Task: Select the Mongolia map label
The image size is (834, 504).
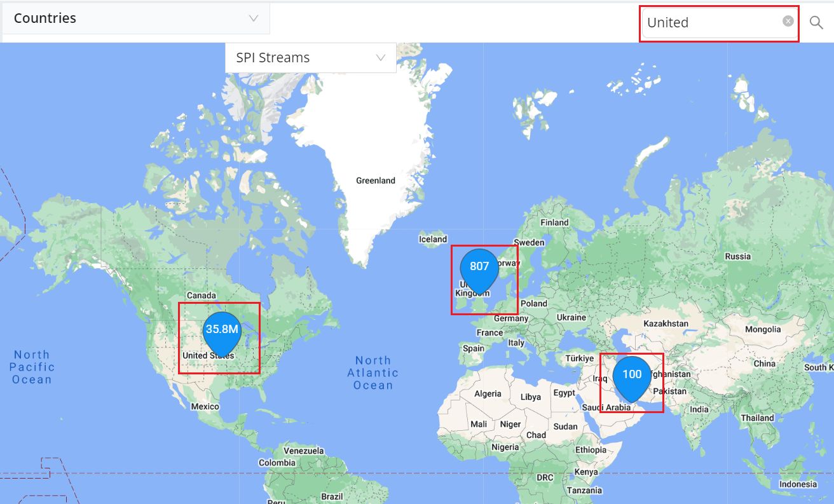Action: tap(763, 329)
